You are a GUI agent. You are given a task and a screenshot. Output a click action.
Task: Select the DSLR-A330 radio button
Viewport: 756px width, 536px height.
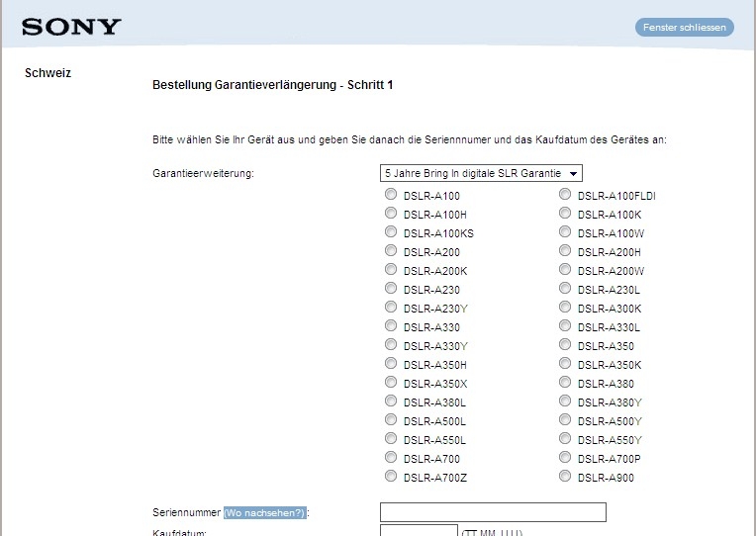point(391,325)
